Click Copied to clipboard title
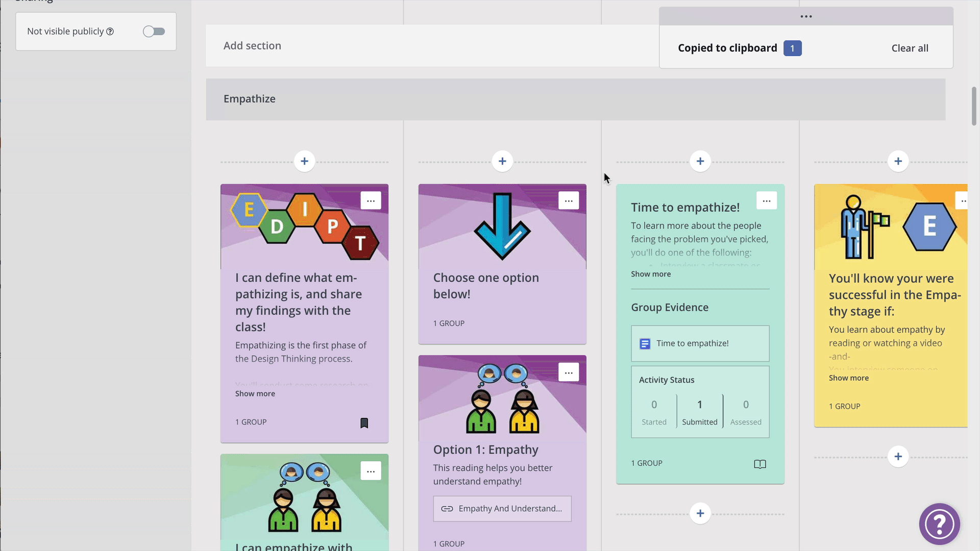980x551 pixels. pyautogui.click(x=727, y=48)
